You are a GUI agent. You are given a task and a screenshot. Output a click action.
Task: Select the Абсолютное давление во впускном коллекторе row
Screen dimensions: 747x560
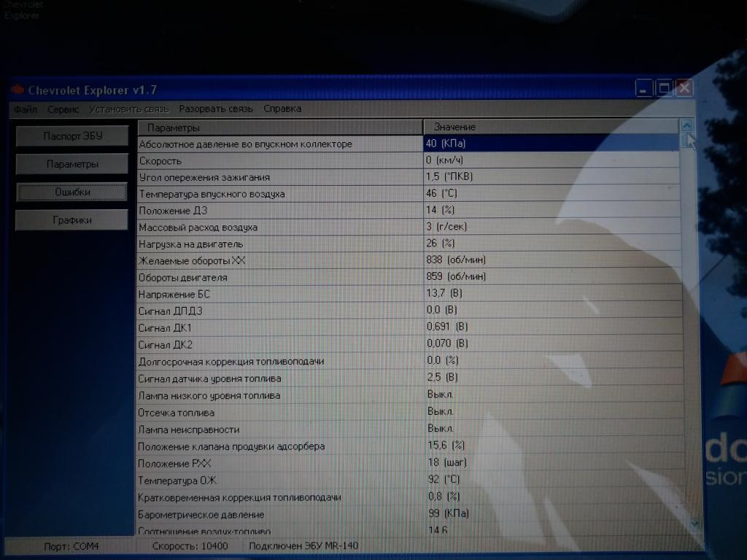(280, 144)
